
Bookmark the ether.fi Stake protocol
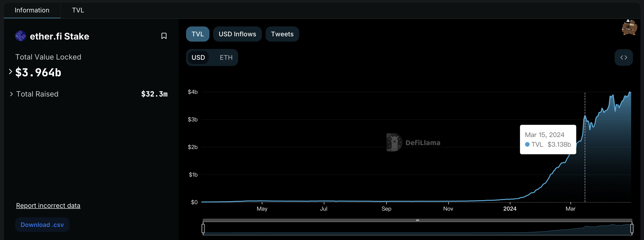164,36
